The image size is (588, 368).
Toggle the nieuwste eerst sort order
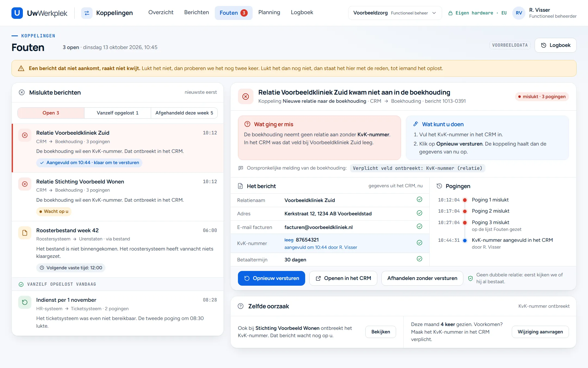[201, 92]
